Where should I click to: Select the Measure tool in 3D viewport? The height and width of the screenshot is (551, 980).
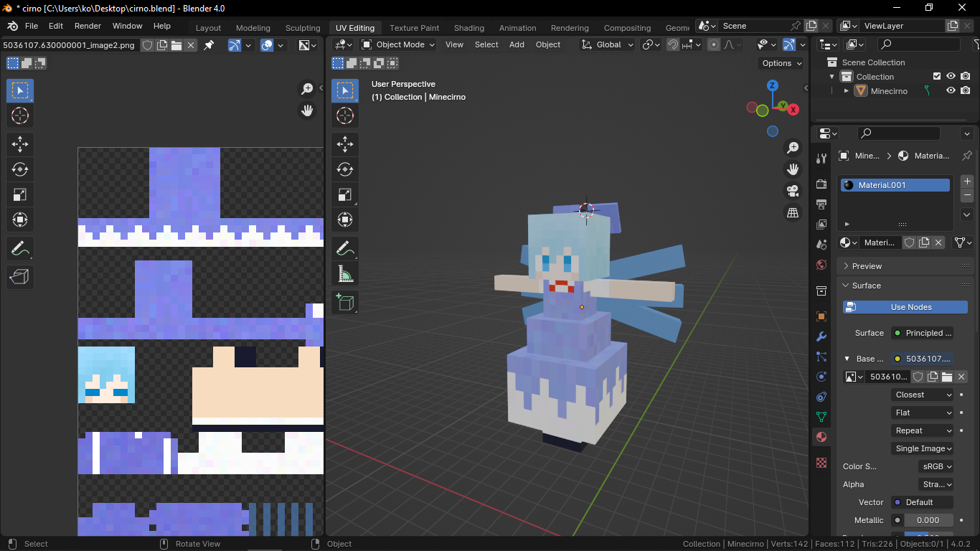(345, 273)
